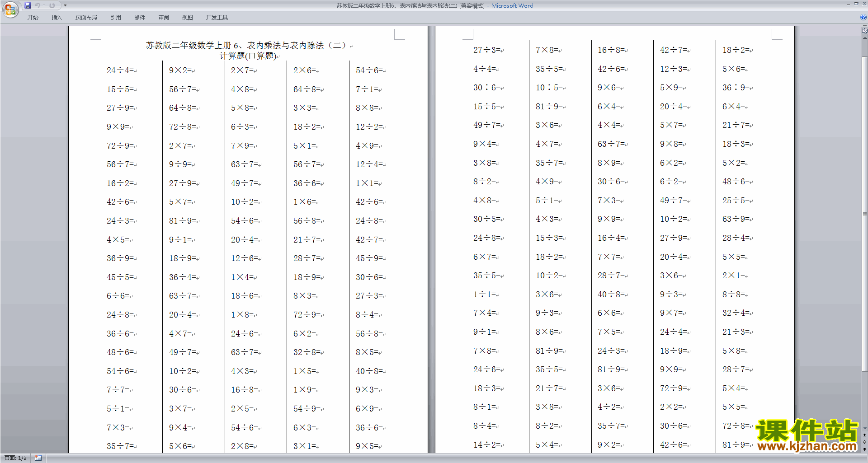
Task: Click the problem 9×9= in the first column
Action: point(118,127)
